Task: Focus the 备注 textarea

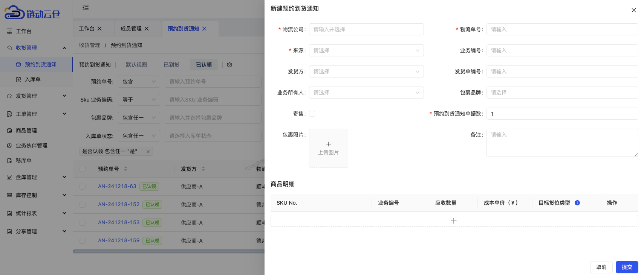Action: pos(562,143)
